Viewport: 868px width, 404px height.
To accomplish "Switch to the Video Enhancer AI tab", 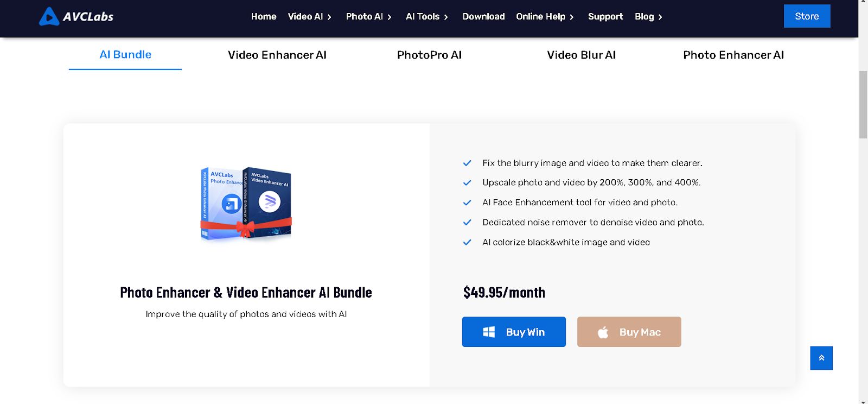I will (277, 55).
